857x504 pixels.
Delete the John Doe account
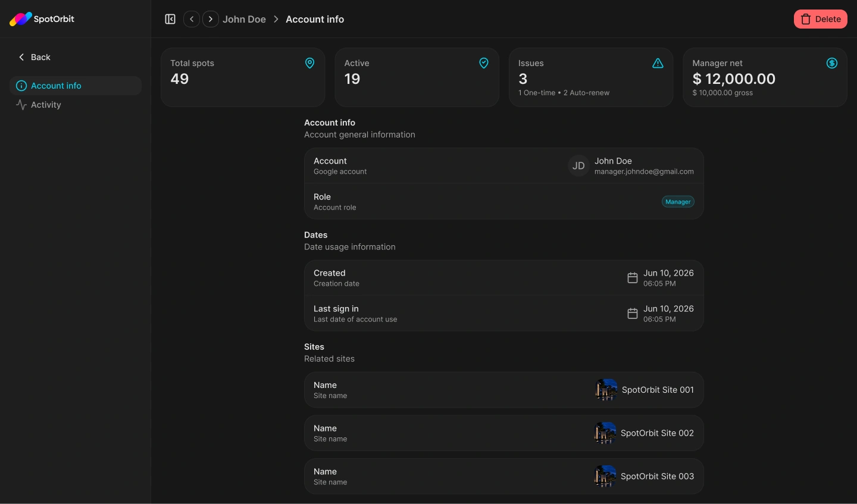coord(821,19)
